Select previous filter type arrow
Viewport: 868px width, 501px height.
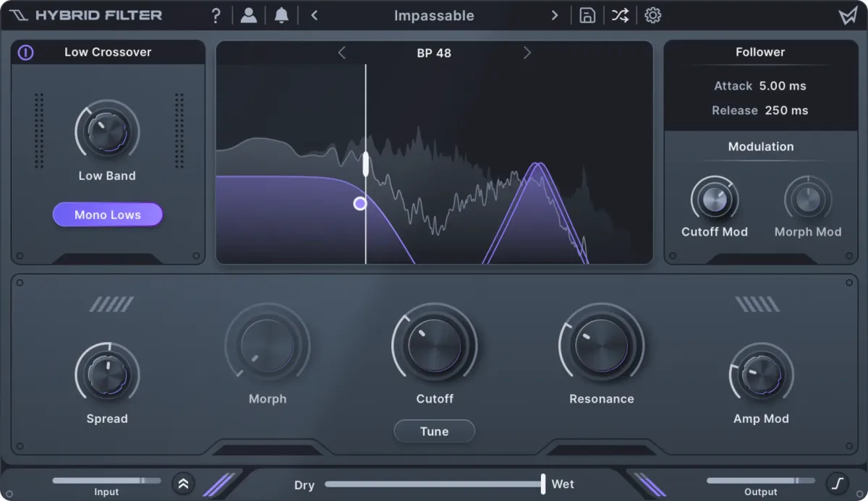pos(342,53)
